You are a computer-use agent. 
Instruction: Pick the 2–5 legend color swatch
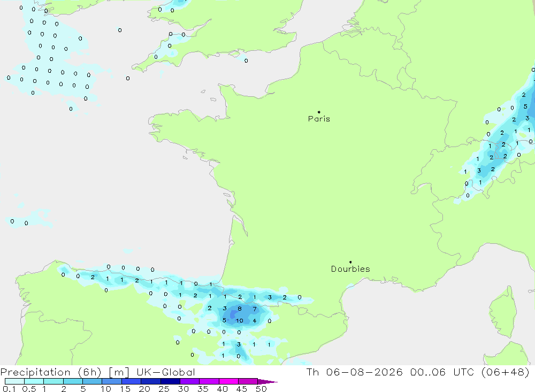point(73,381)
